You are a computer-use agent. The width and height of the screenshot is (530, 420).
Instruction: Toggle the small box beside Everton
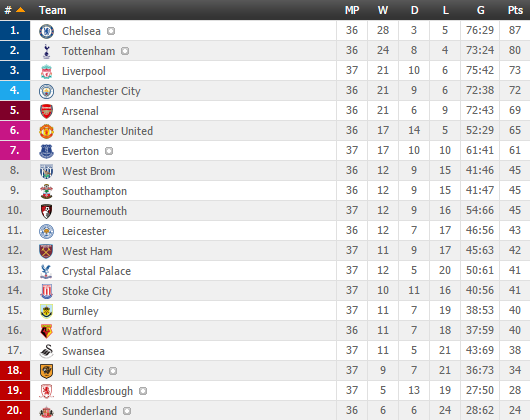109,151
